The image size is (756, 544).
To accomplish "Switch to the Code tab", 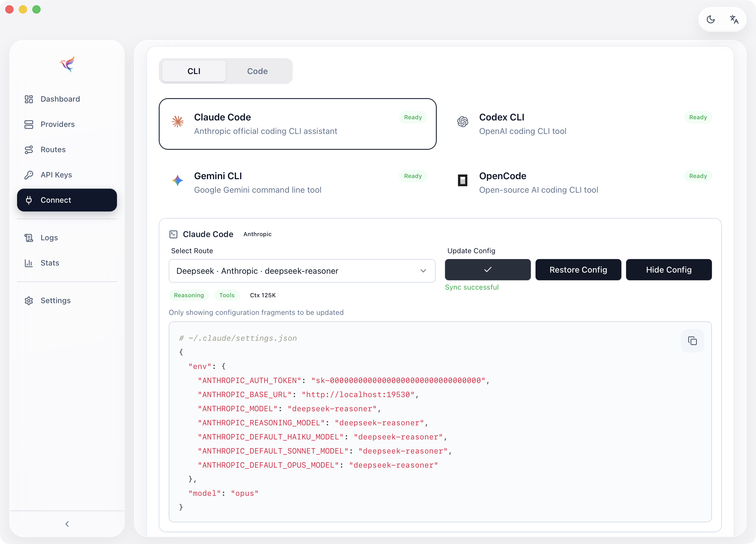I will click(257, 71).
